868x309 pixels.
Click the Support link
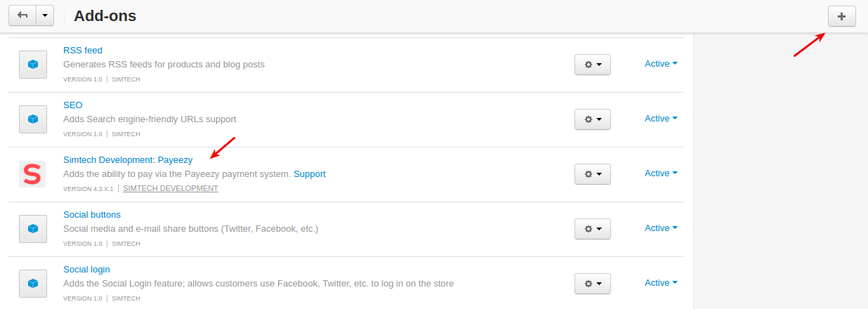click(310, 174)
